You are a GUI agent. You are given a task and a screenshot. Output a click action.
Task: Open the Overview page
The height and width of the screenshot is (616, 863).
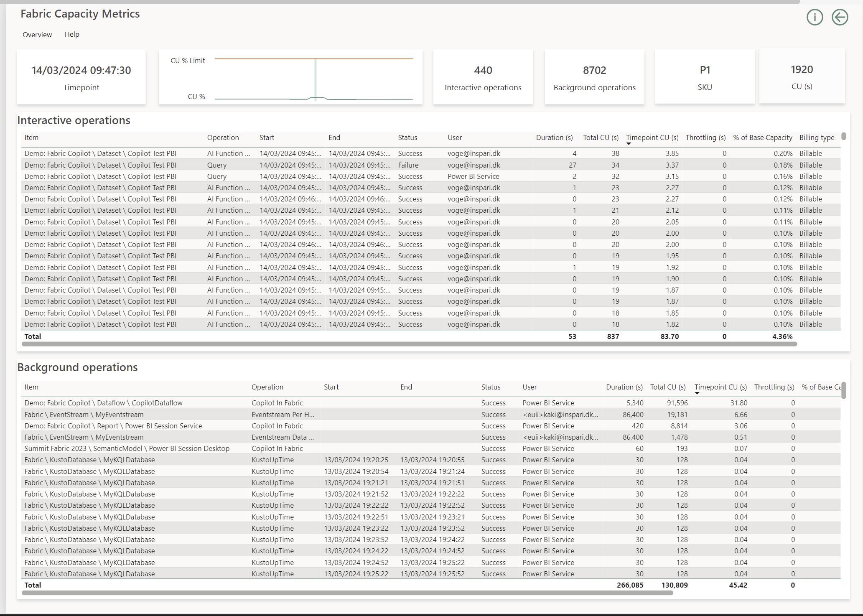[x=37, y=34]
